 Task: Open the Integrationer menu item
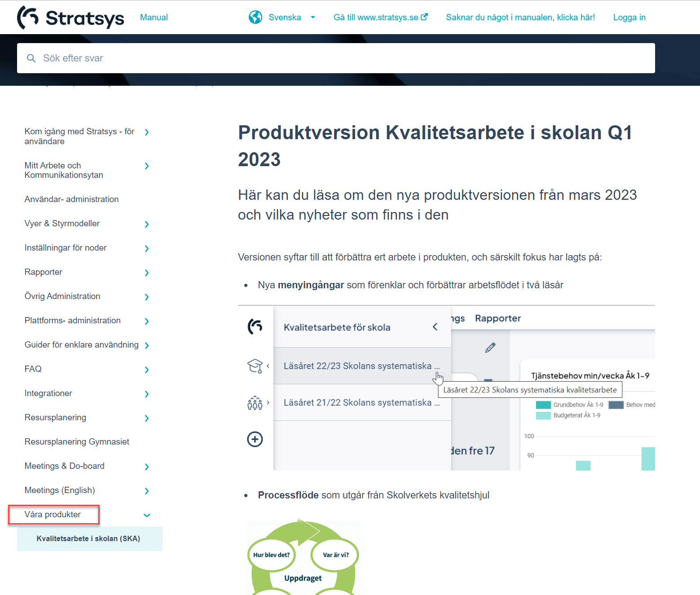coord(48,393)
